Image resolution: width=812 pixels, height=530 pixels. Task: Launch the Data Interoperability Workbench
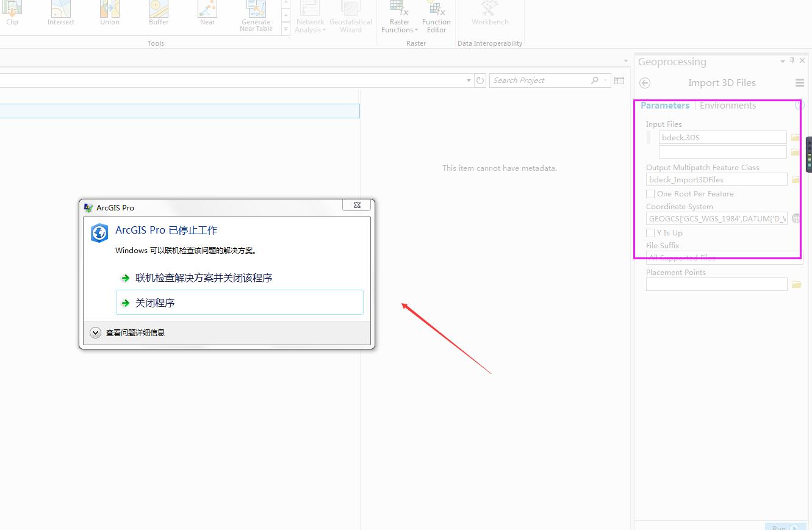click(x=490, y=13)
